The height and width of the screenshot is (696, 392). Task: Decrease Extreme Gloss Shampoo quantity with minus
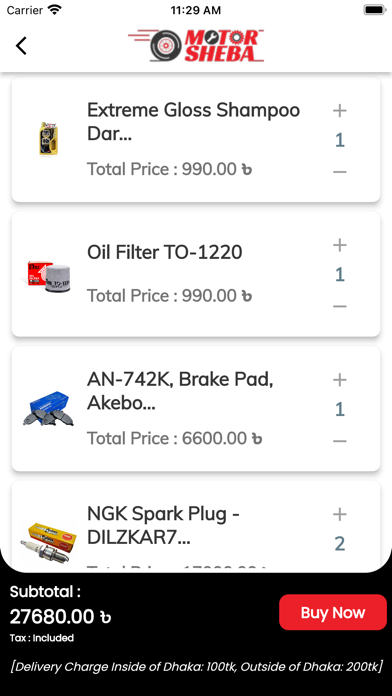pyautogui.click(x=340, y=171)
